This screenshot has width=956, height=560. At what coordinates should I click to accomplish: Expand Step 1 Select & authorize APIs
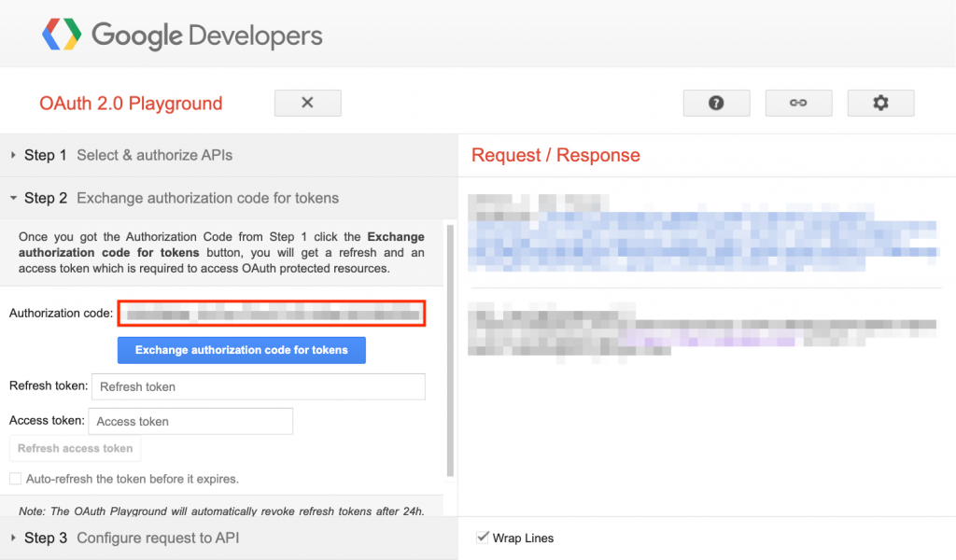tap(229, 155)
